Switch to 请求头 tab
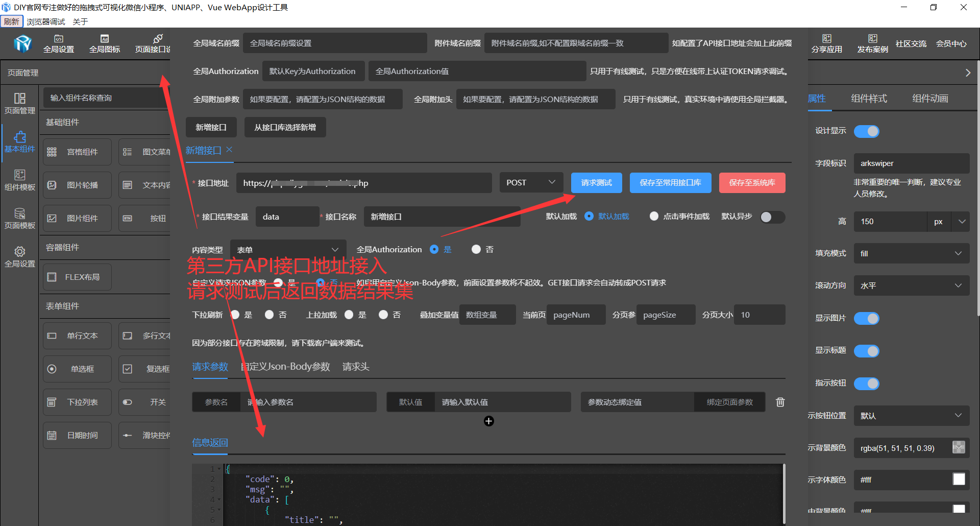Image resolution: width=980 pixels, height=526 pixels. 356,367
